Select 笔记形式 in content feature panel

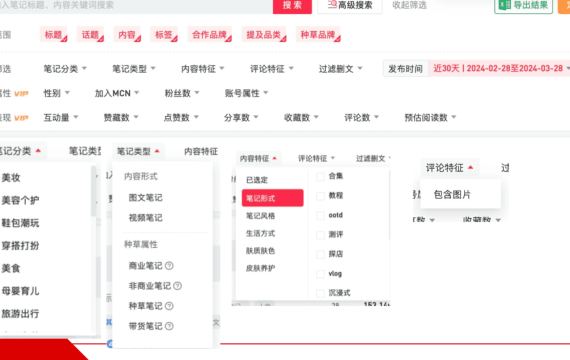click(x=273, y=198)
